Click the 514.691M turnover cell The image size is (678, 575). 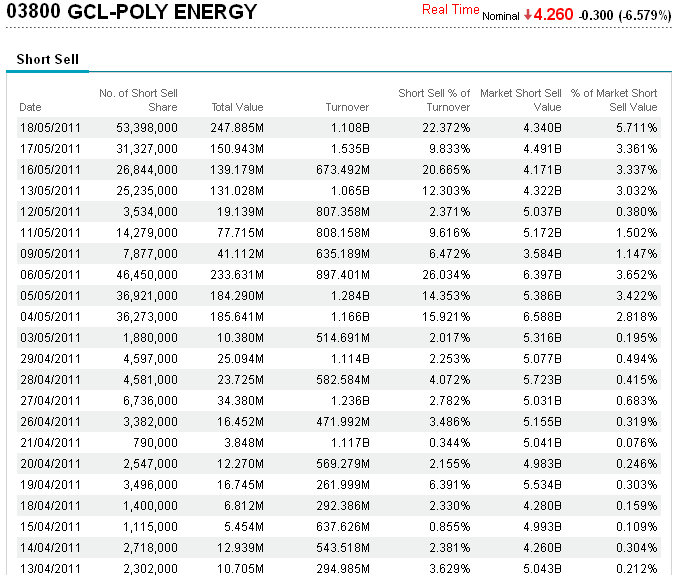click(x=343, y=338)
